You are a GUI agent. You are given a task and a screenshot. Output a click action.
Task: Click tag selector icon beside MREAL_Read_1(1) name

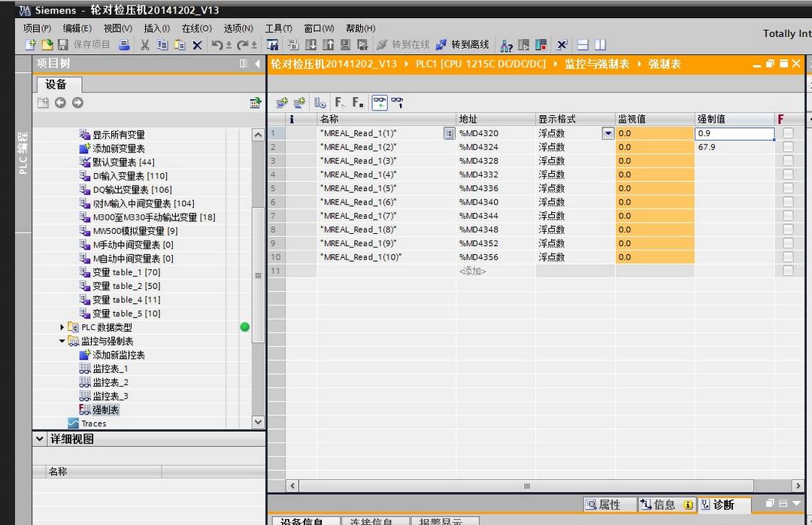point(448,134)
